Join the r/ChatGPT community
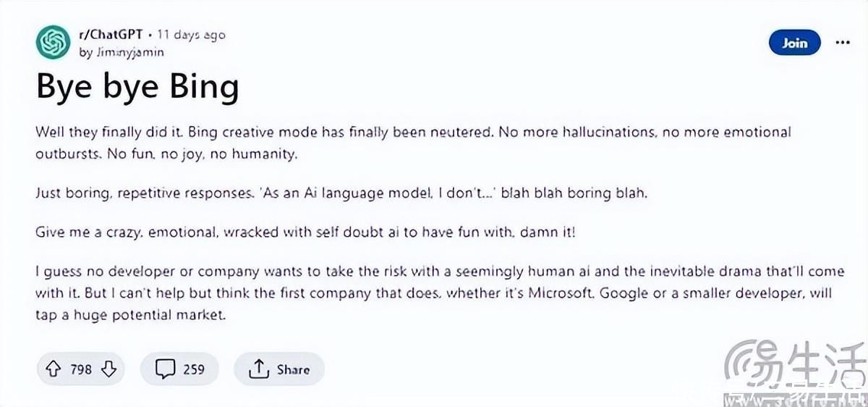This screenshot has height=407, width=868. [x=794, y=43]
